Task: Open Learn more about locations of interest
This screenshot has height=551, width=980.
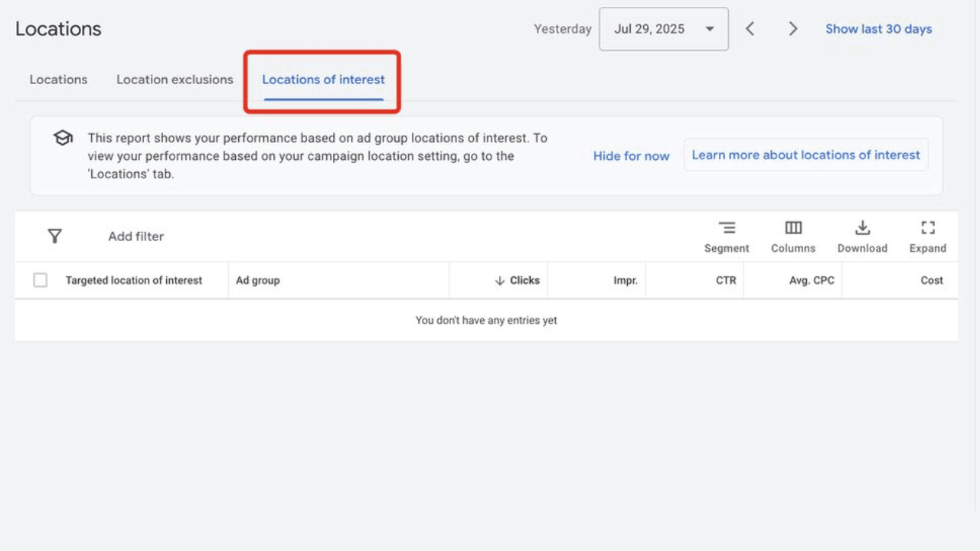Action: click(x=805, y=155)
